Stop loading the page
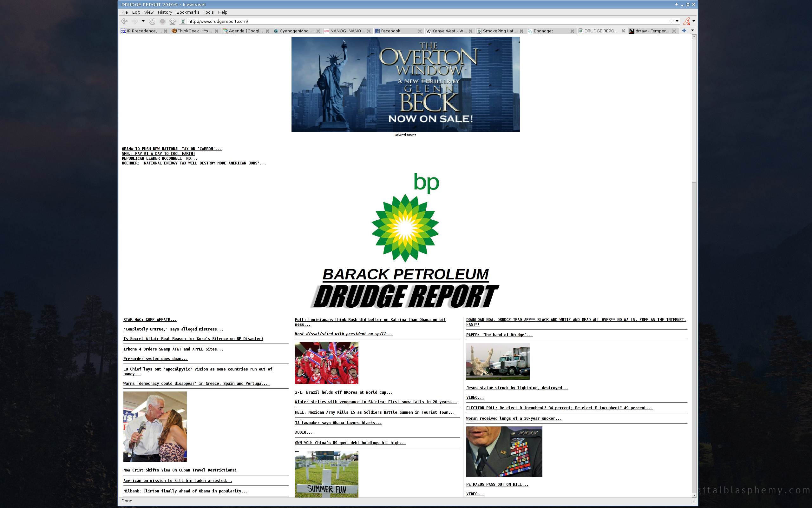The width and height of the screenshot is (812, 508). click(162, 21)
